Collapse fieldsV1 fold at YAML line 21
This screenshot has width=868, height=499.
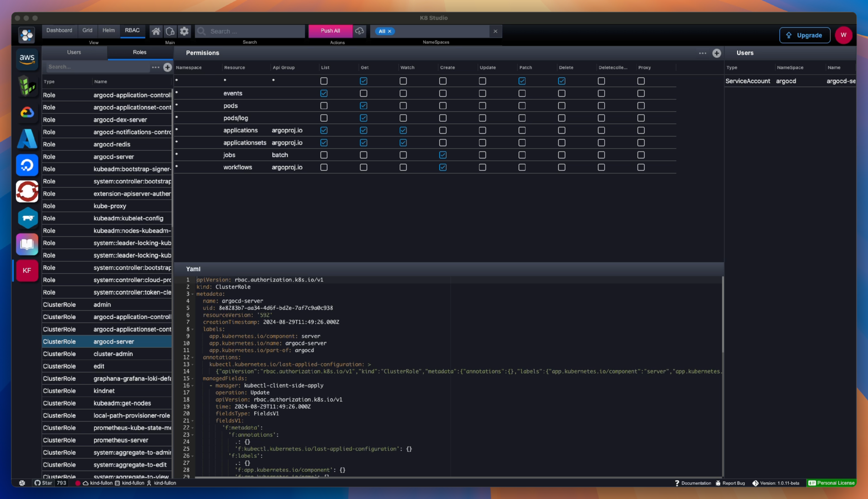[193, 421]
